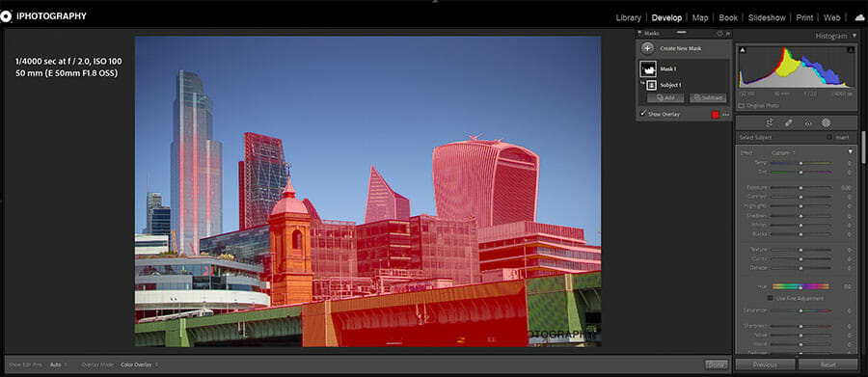The height and width of the screenshot is (377, 868).
Task: Open the Overlay Mode Color Overlay dropdown
Action: [692, 364]
